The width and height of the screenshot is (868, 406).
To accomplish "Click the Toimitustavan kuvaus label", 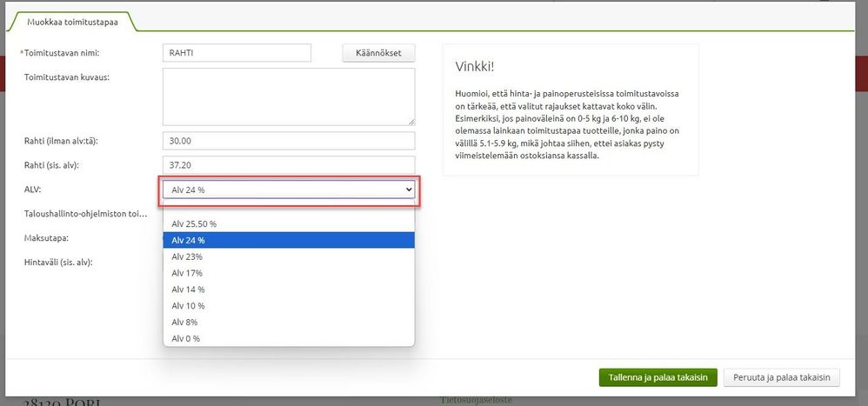I will tap(67, 77).
